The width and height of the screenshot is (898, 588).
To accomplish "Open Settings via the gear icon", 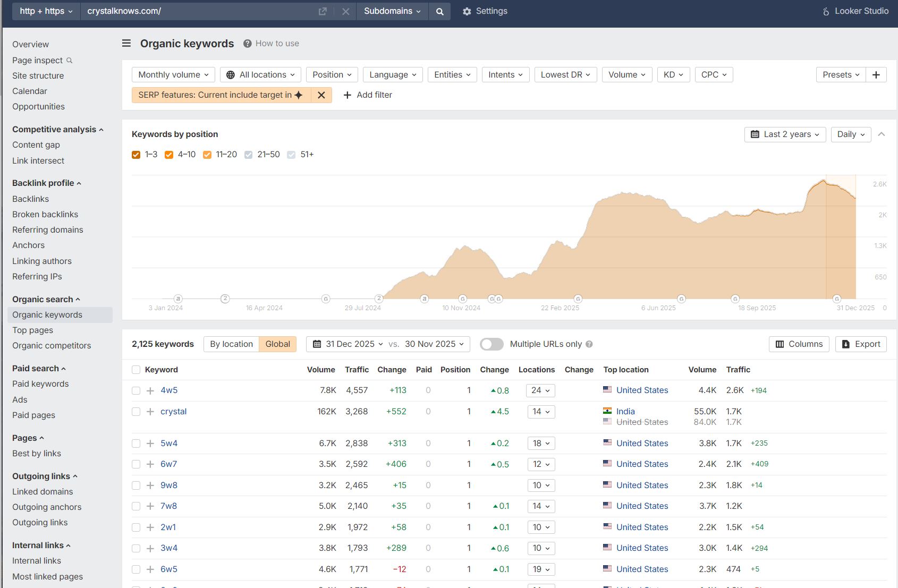I will point(467,11).
